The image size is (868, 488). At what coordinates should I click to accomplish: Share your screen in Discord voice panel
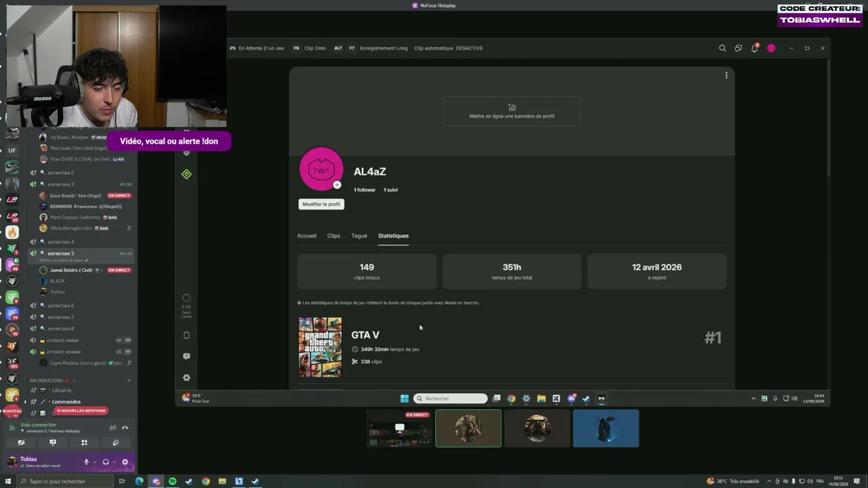click(x=53, y=443)
